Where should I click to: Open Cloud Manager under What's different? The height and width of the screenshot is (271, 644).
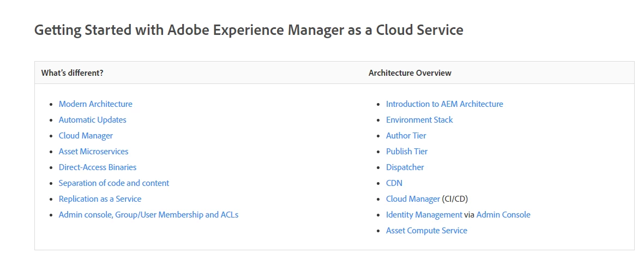pyautogui.click(x=86, y=136)
